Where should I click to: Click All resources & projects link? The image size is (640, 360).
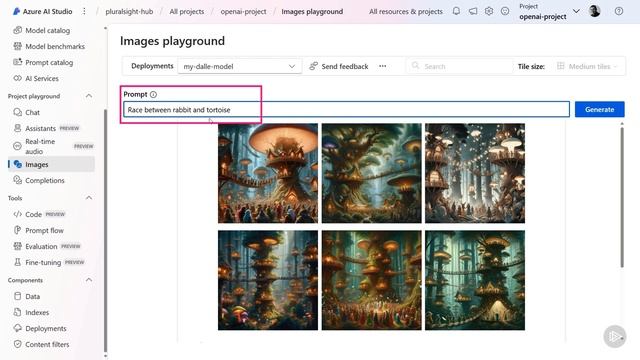406,11
